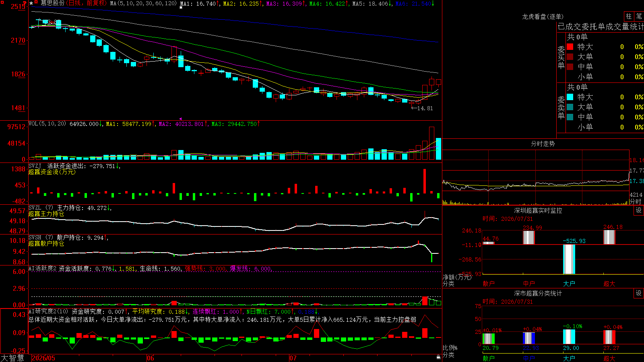This screenshot has height=362, width=644.
Task: Click the red 超大 27.27 bar in 深市超赢分类统计
Action: 609,337
